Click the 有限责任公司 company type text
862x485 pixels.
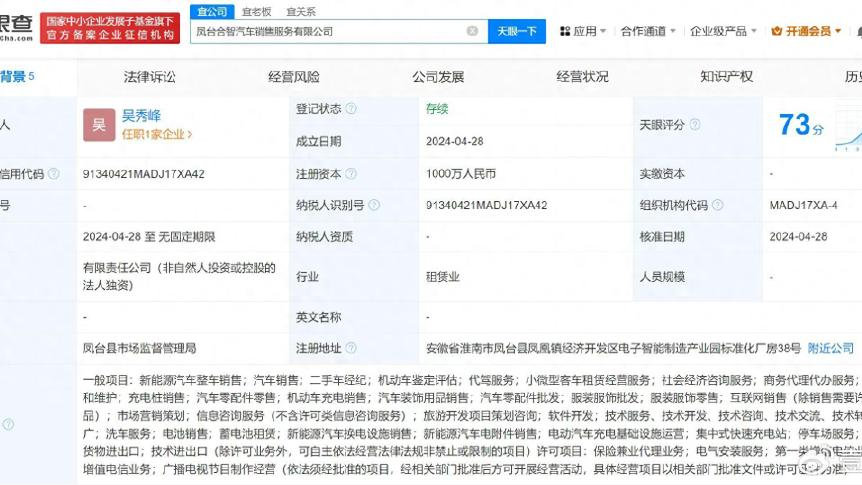coord(179,277)
